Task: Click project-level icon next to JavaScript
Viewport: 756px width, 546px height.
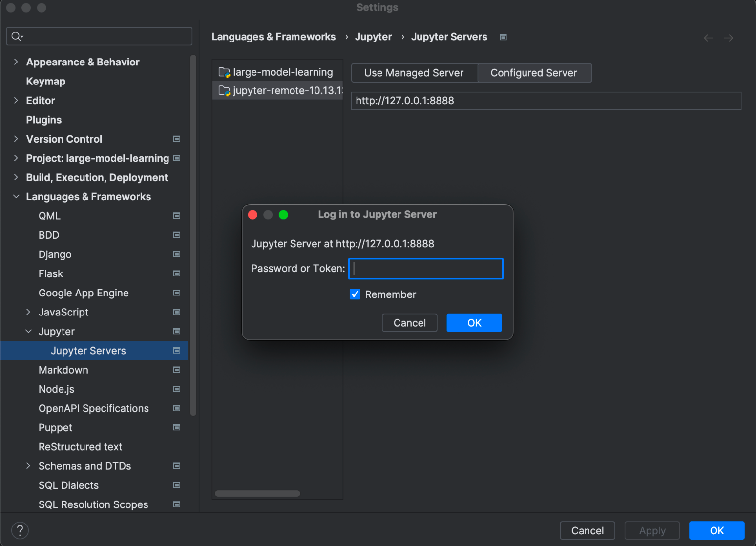Action: point(177,312)
